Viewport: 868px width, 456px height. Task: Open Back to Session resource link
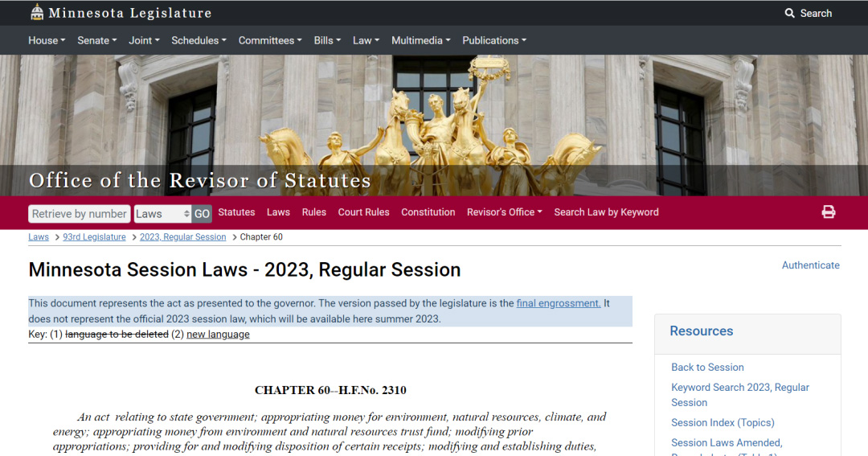click(707, 368)
